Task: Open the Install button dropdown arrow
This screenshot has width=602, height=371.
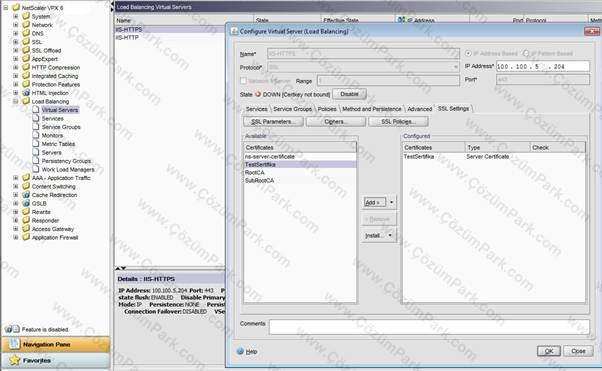Action: point(390,235)
